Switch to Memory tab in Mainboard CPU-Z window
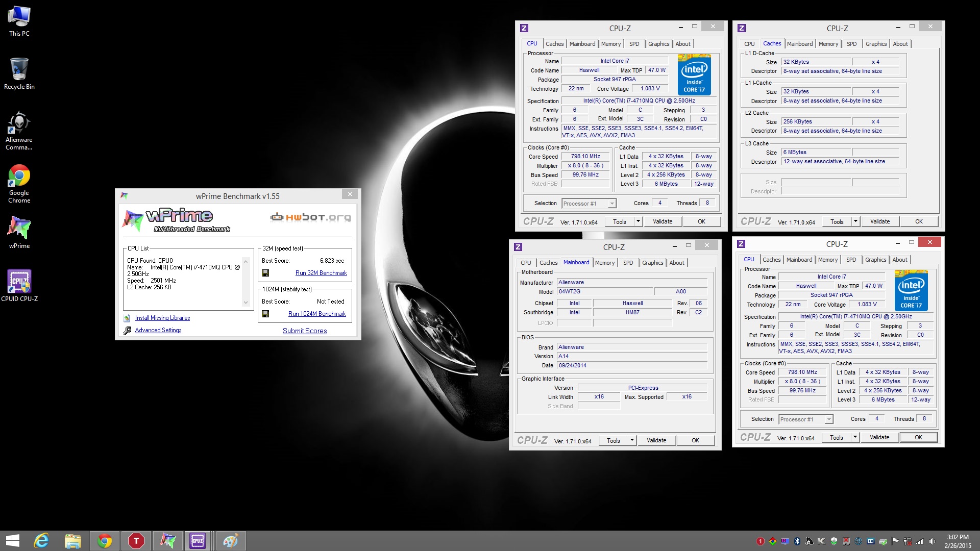 click(x=605, y=263)
